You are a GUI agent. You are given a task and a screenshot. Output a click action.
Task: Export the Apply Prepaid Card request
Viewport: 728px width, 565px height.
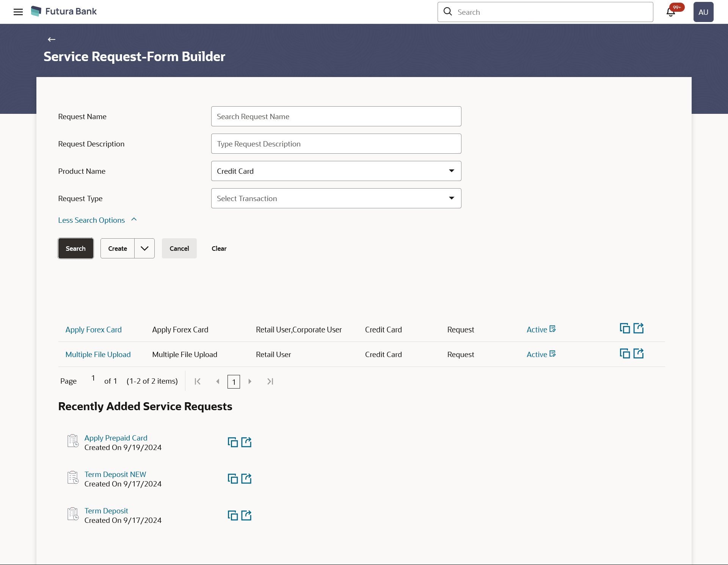(246, 442)
